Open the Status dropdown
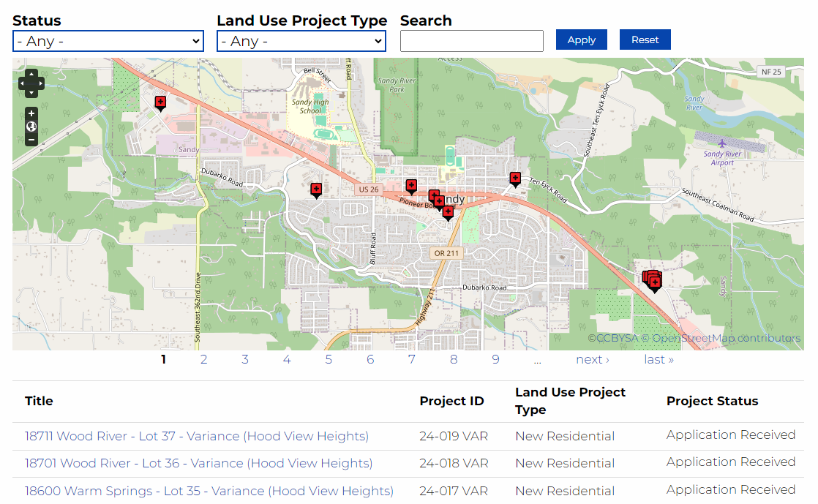This screenshot has width=818, height=504. coord(108,42)
